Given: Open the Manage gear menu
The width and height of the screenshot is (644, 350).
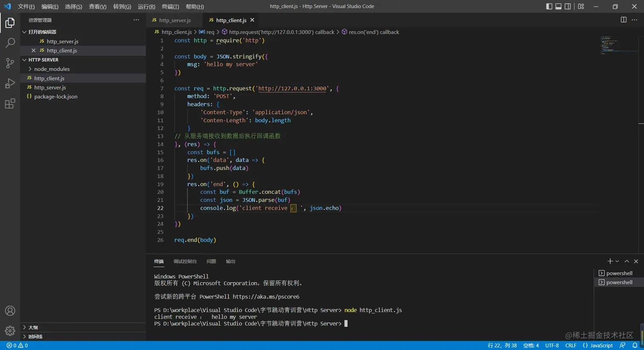Looking at the screenshot, I should (x=10, y=331).
